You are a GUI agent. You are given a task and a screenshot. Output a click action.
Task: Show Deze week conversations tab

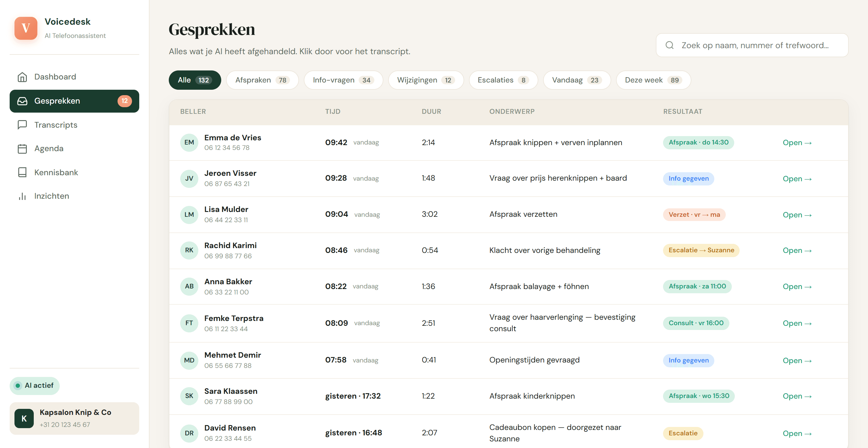coord(653,80)
